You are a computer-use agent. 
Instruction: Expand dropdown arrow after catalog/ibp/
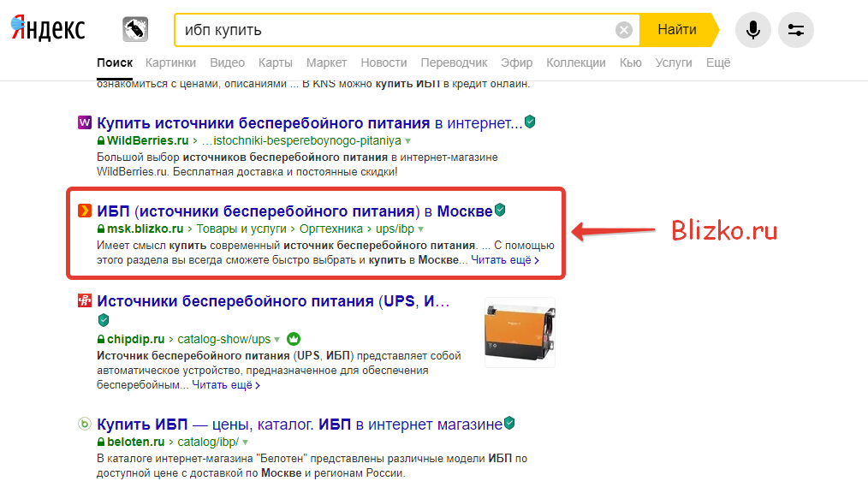(245, 443)
